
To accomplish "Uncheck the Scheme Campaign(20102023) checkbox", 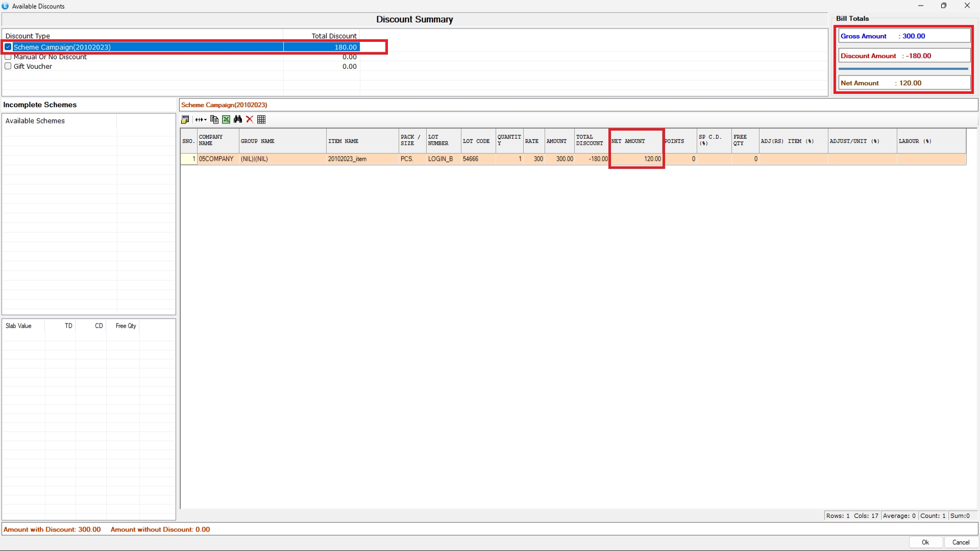I will pos(8,47).
